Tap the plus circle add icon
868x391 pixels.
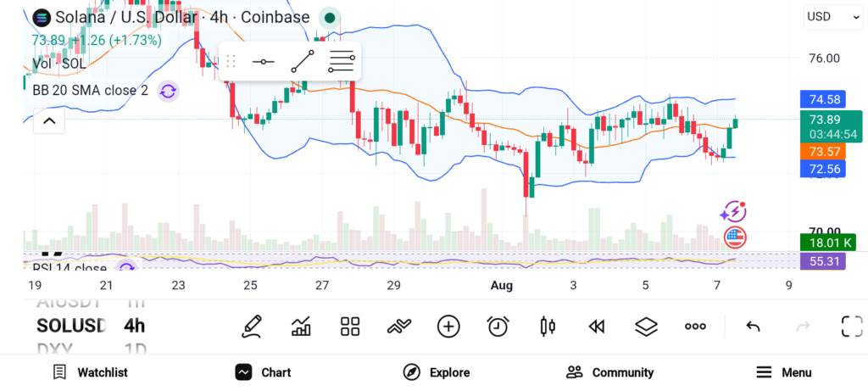tap(448, 327)
